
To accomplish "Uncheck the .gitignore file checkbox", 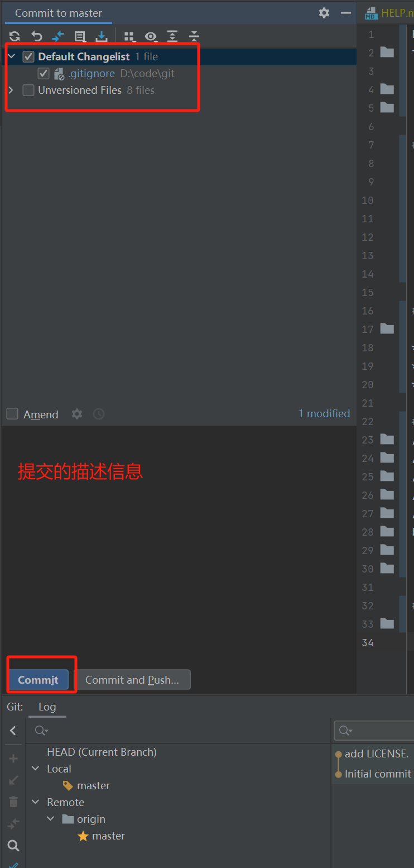I will (x=44, y=73).
